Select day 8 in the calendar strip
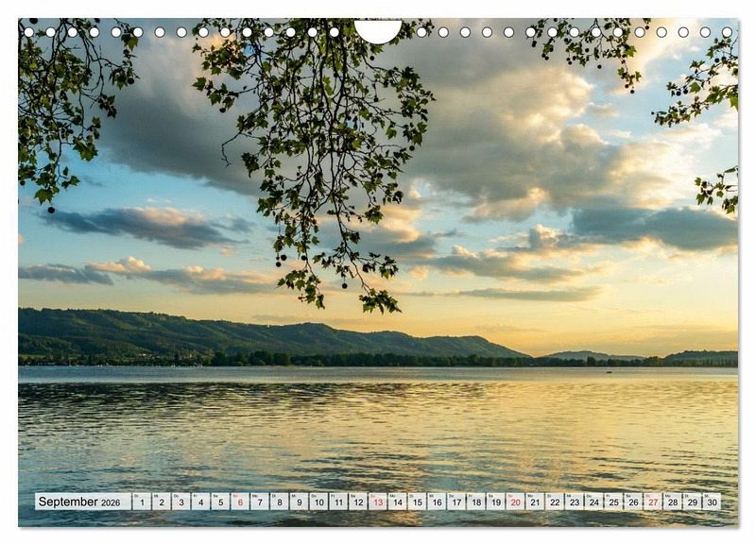 (280, 502)
